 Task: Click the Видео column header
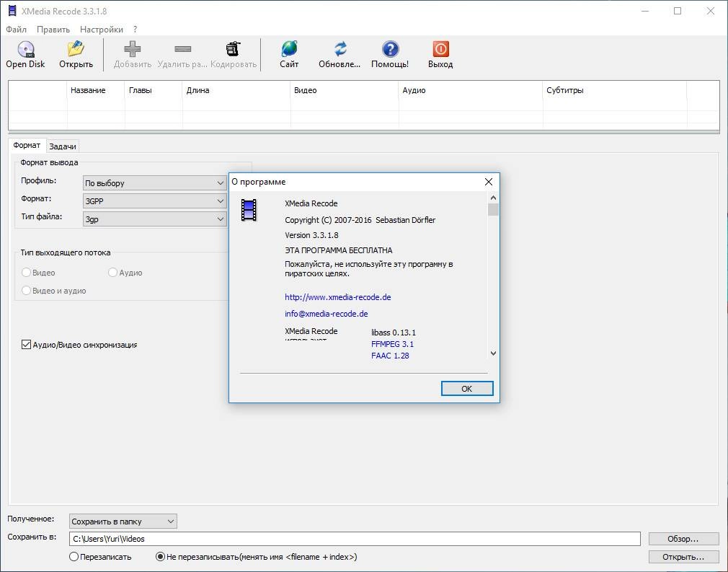pyautogui.click(x=345, y=90)
